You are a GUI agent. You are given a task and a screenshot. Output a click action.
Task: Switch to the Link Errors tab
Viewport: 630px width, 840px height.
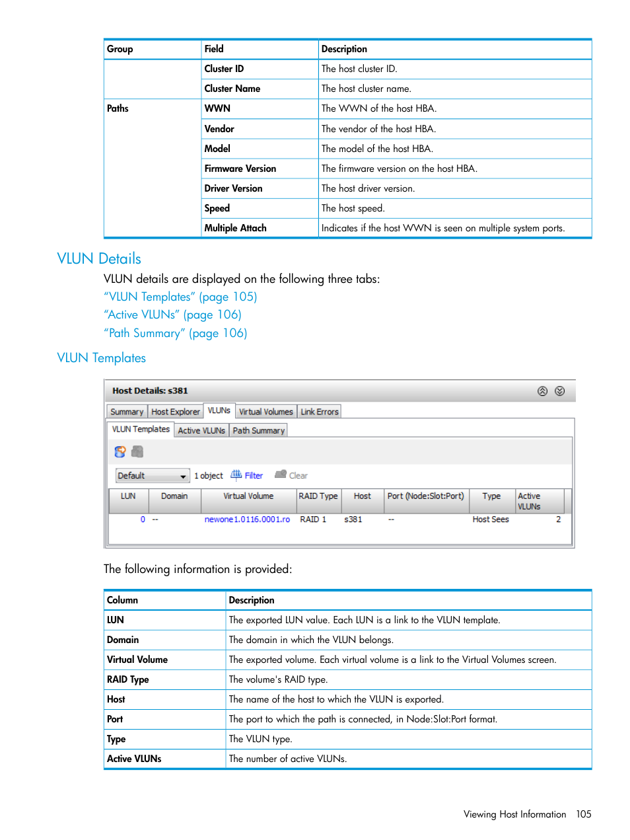[x=320, y=412]
